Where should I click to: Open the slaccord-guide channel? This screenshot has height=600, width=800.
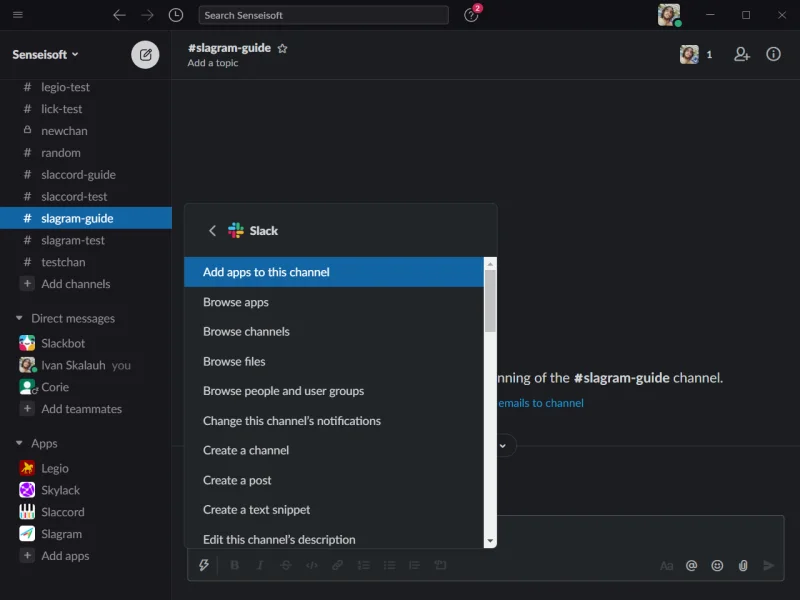click(x=86, y=175)
